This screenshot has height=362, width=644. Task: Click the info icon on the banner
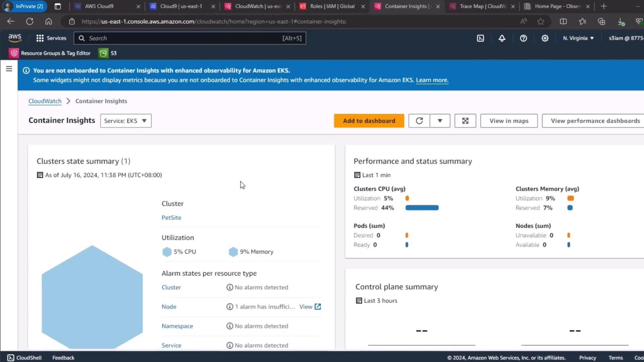[26, 70]
